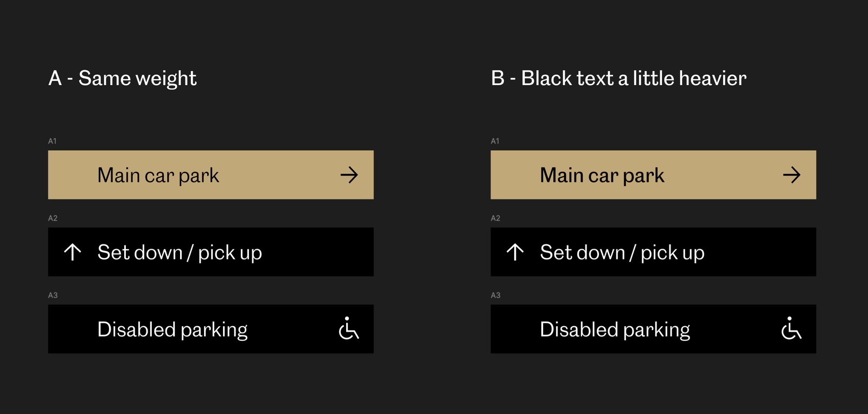The width and height of the screenshot is (868, 414).
Task: Select the 'B - Black text a little heavier' heading
Action: click(619, 79)
